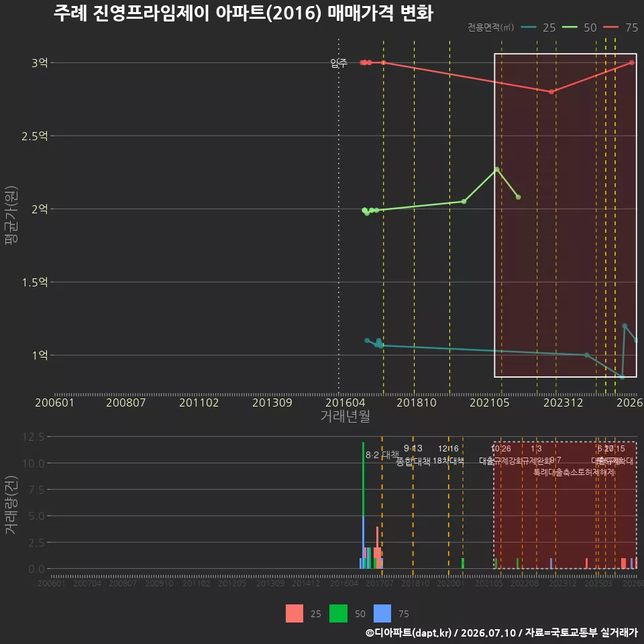644x644 pixels.
Task: Click the '1·3' policy annotation
Action: (x=536, y=449)
